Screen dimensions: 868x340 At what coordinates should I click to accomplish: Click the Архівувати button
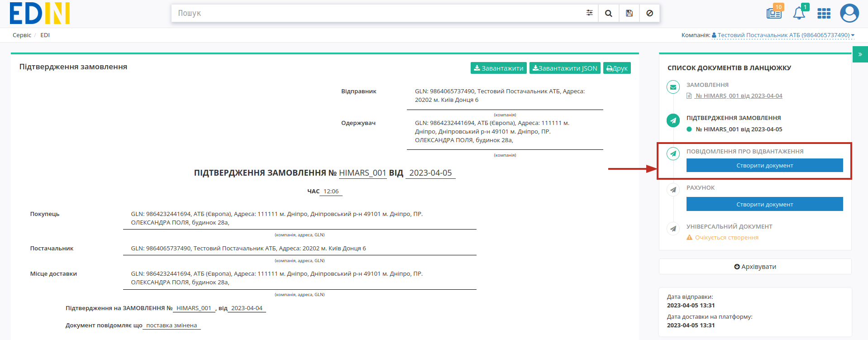click(755, 267)
